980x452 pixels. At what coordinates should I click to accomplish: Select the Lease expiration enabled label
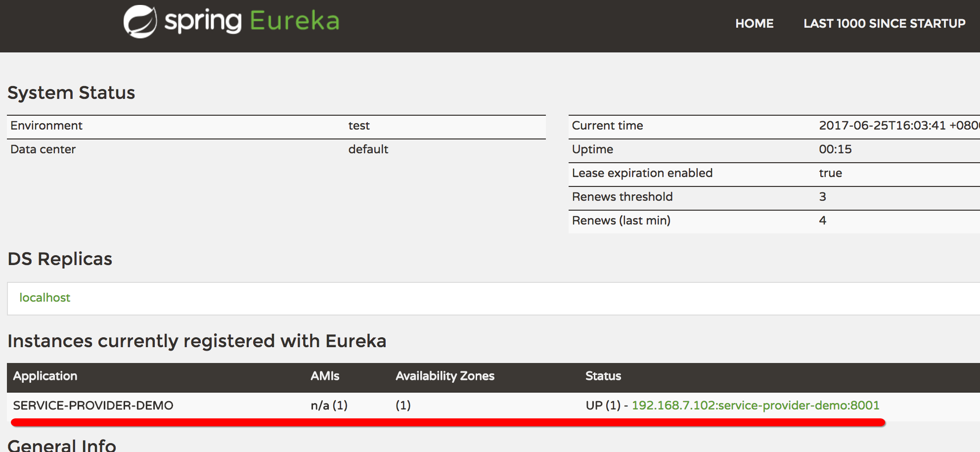click(x=642, y=173)
